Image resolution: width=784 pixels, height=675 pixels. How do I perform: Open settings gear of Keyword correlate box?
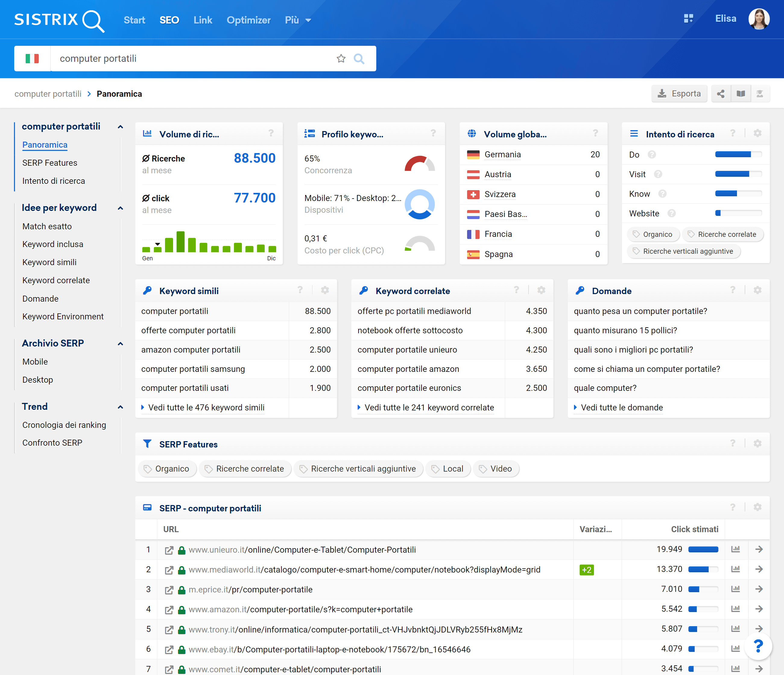542,290
